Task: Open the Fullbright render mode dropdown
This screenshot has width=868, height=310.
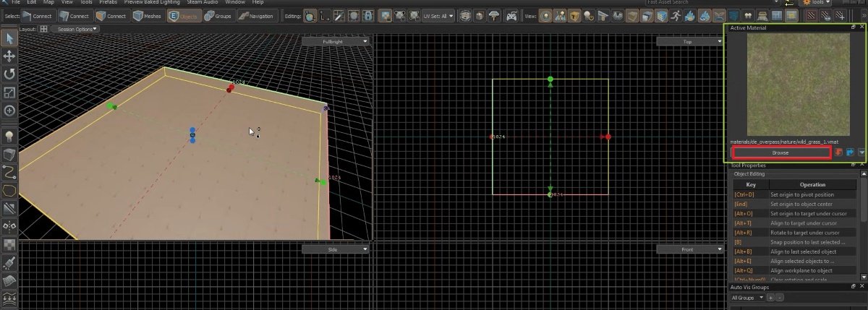Action: 336,42
